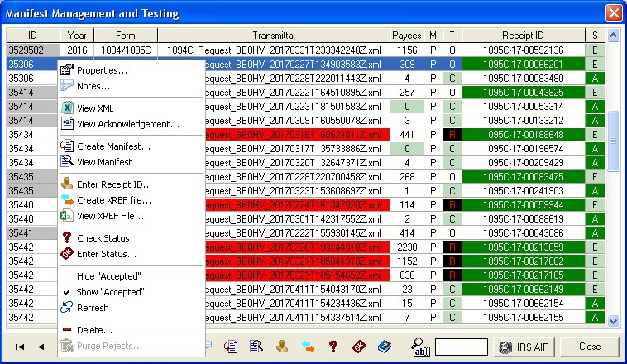Viewport: 627px width, 364px height.
Task: Click the search text field in the toolbar
Action: [460, 347]
